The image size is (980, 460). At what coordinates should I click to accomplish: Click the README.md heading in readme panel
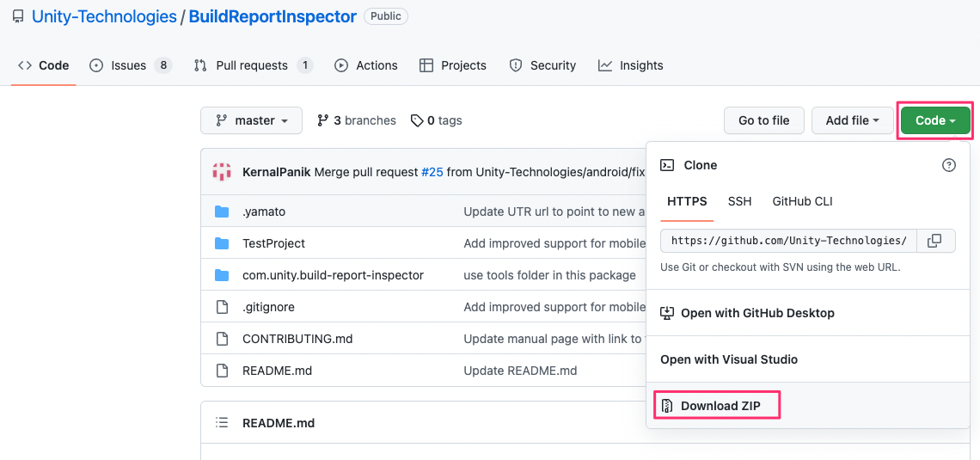(x=279, y=424)
